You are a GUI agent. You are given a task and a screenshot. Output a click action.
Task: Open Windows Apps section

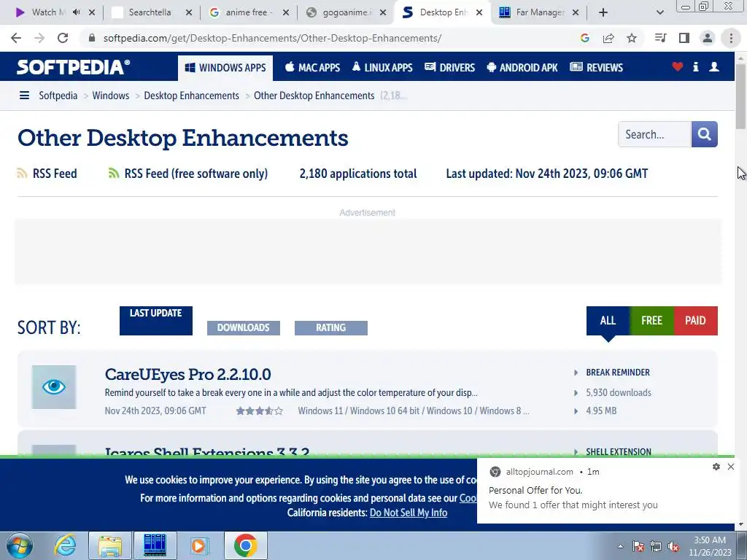[225, 68]
